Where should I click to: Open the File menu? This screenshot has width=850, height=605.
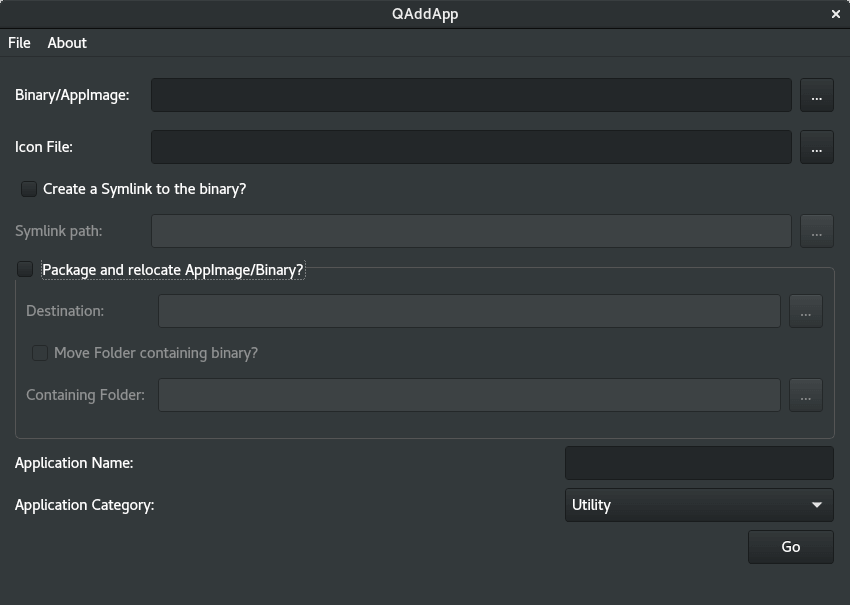coord(19,43)
